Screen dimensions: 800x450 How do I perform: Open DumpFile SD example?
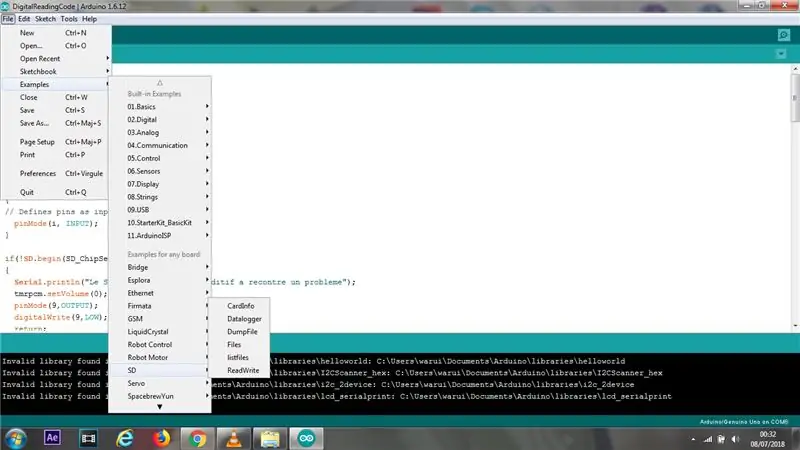point(240,332)
